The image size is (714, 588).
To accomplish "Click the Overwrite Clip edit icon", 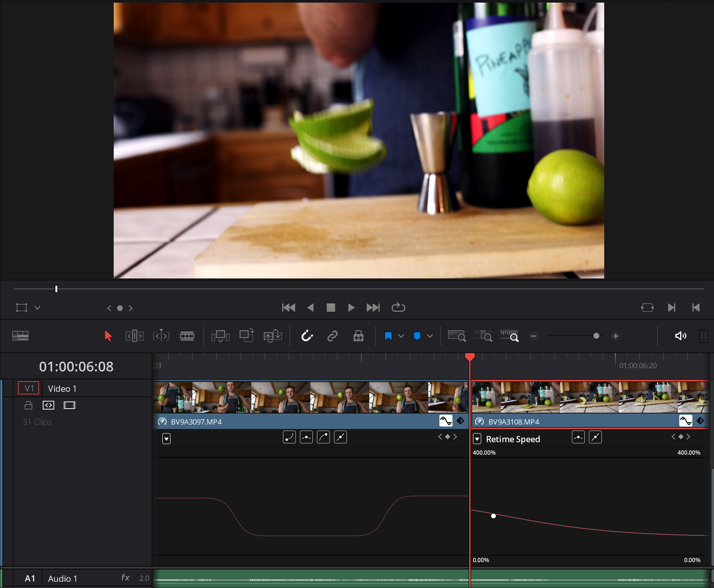I will (x=246, y=336).
